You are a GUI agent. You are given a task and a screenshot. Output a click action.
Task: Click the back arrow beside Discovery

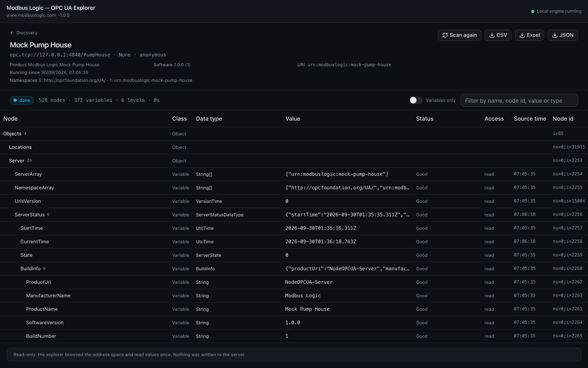[12, 33]
